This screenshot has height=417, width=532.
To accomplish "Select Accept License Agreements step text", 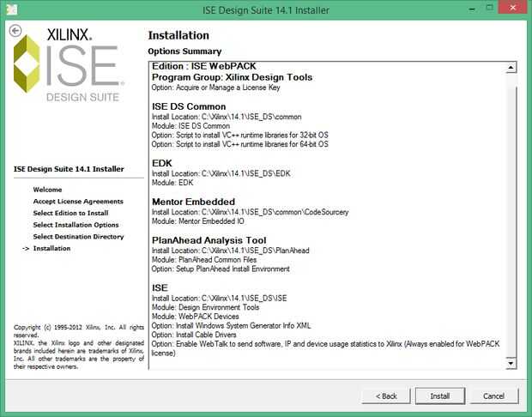I will 78,201.
